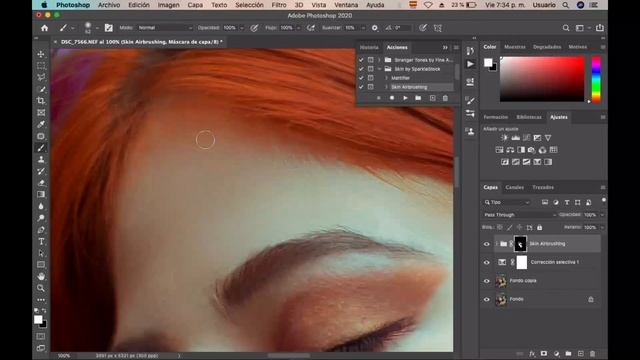The image size is (640, 360).
Task: Play the selected action in Acciones panel
Action: [405, 98]
